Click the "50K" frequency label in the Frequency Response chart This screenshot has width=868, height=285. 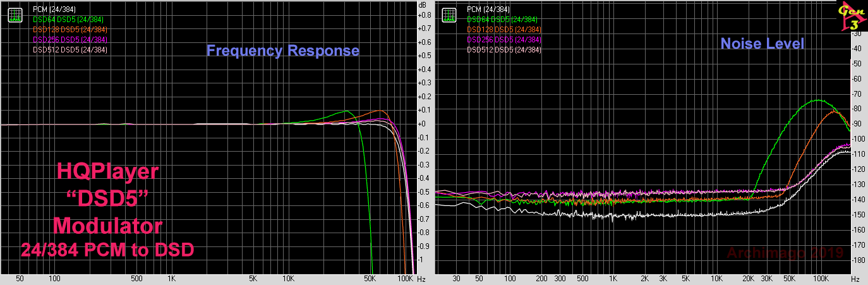pos(371,279)
